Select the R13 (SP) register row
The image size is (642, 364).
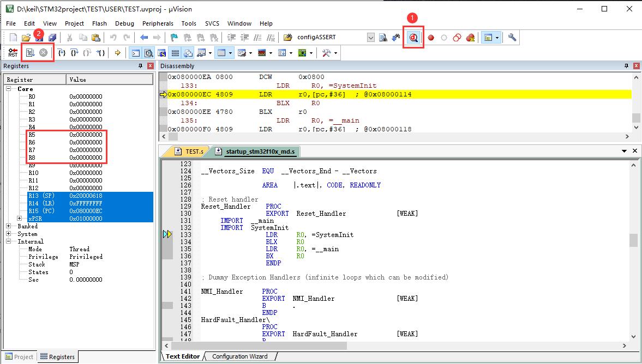click(x=90, y=196)
